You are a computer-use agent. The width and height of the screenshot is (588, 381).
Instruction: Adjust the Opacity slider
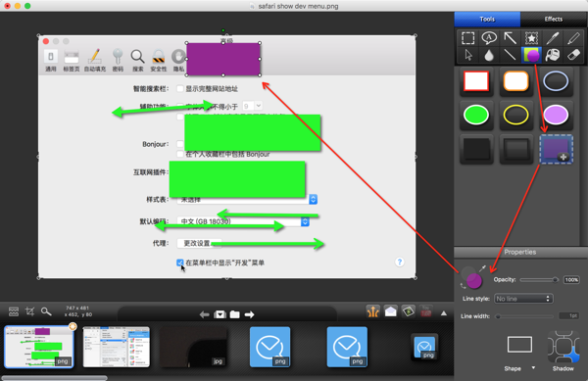point(539,279)
